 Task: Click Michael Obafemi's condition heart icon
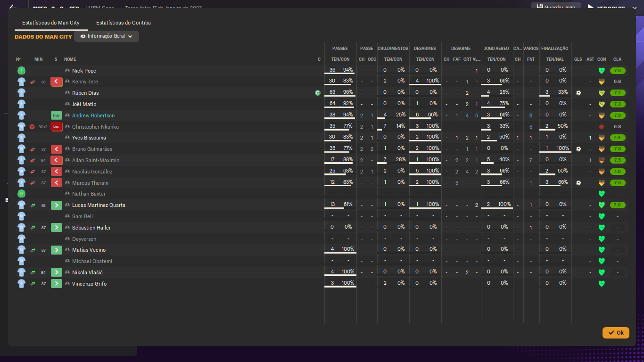coord(601,261)
